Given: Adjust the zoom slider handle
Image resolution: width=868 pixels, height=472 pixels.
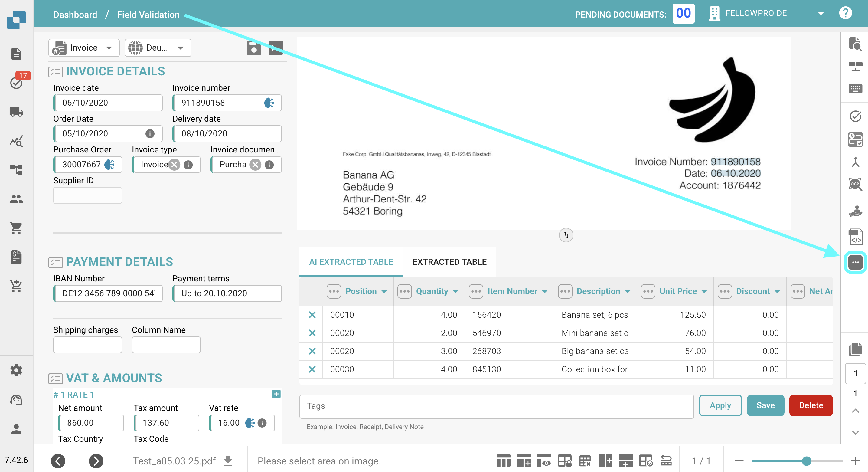Looking at the screenshot, I should pyautogui.click(x=806, y=461).
